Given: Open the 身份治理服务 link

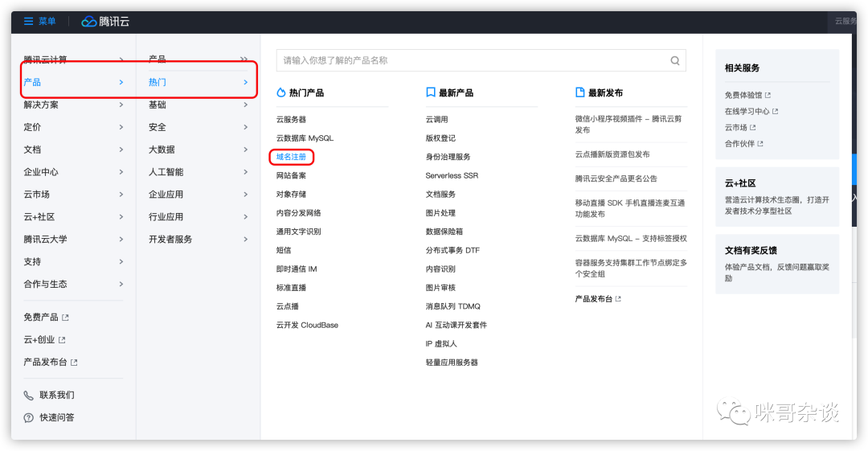Looking at the screenshot, I should pos(448,158).
